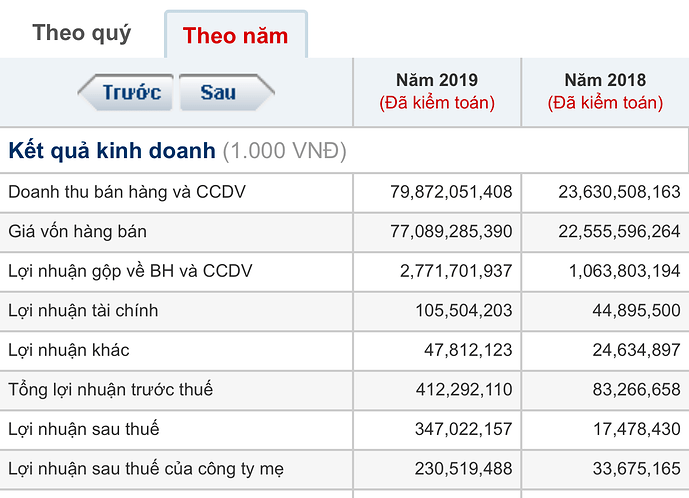This screenshot has height=498, width=689.
Task: Click the Kết quả kinh doanh heading
Action: point(112,151)
